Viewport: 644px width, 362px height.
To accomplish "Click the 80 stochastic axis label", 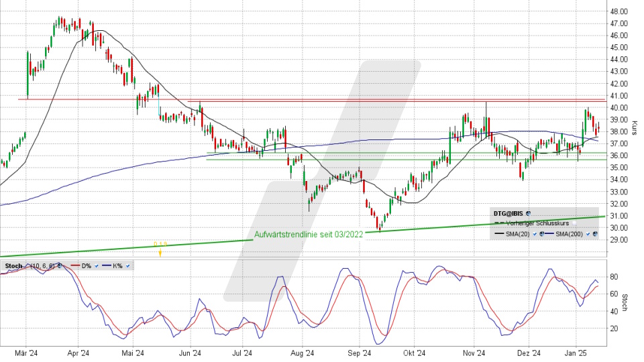I will click(614, 277).
